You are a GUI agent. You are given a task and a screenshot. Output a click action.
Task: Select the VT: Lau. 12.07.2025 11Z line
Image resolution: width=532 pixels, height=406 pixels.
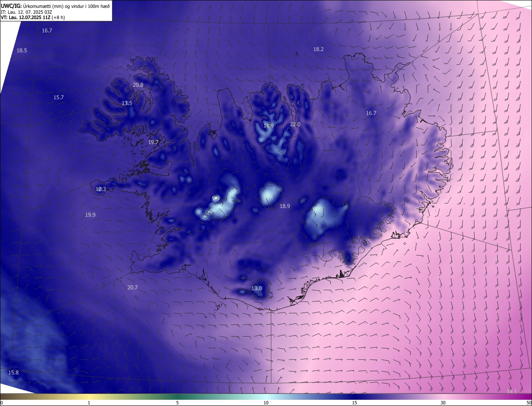click(x=33, y=17)
